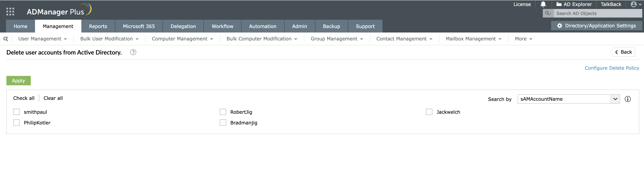
Task: Expand the User Management menu
Action: point(42,39)
